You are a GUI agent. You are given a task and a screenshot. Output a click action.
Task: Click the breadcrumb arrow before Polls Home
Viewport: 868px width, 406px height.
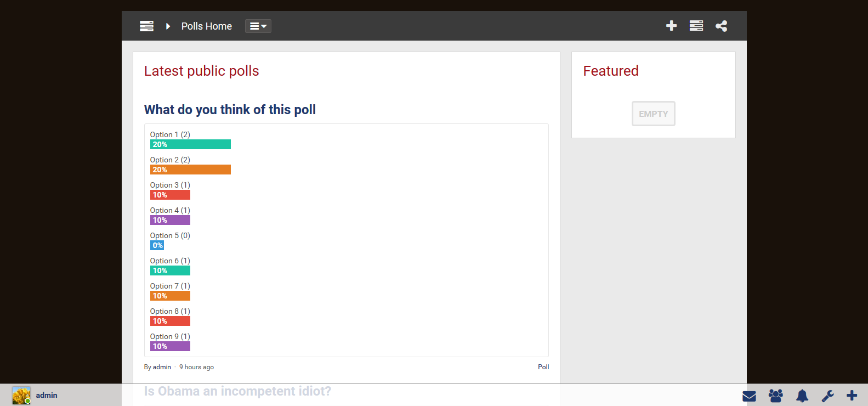click(x=168, y=26)
